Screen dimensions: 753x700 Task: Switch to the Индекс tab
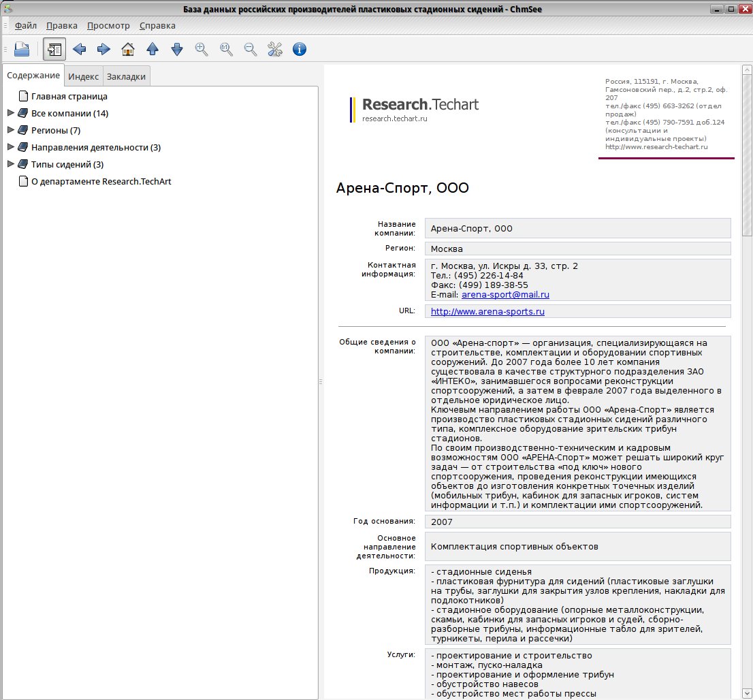pos(84,76)
